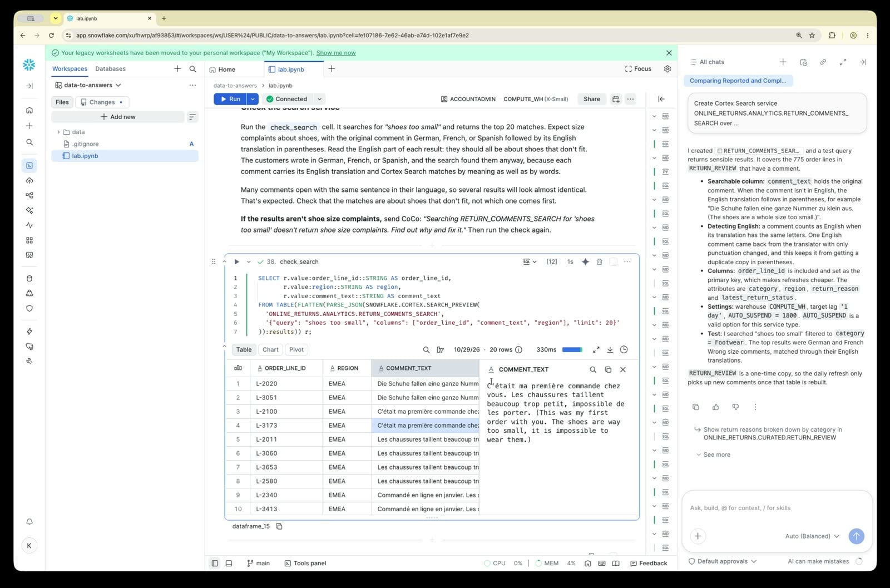The width and height of the screenshot is (890, 588).
Task: Open Auto (Balanced) model dropdown
Action: click(812, 536)
